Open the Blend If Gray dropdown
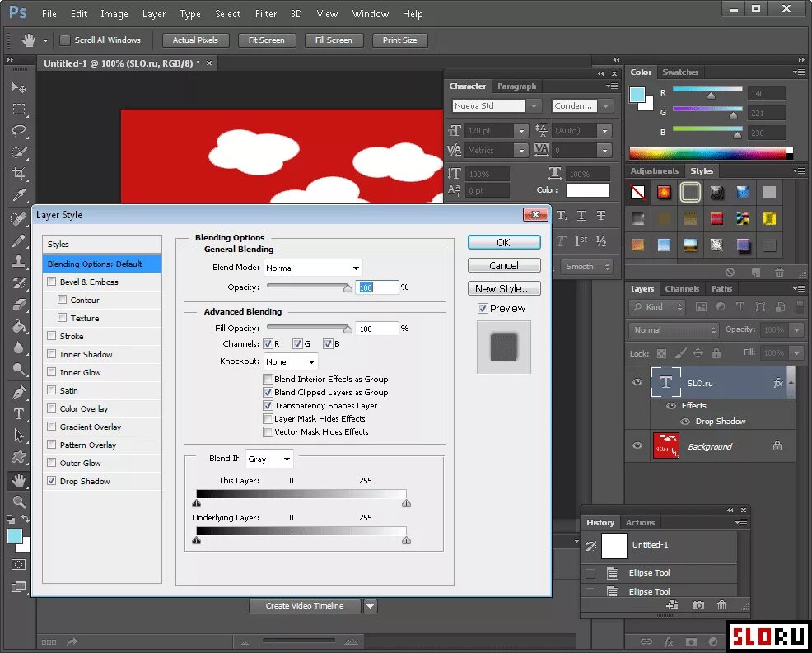This screenshot has height=653, width=812. pyautogui.click(x=269, y=459)
